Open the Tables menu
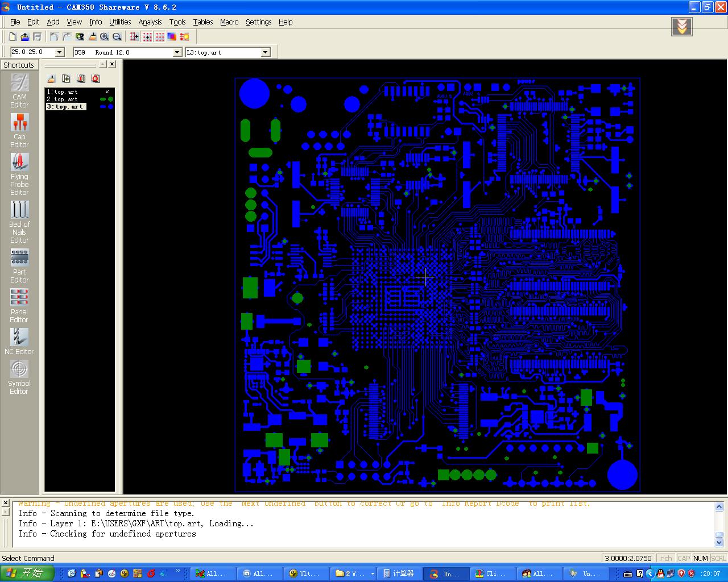 click(203, 22)
